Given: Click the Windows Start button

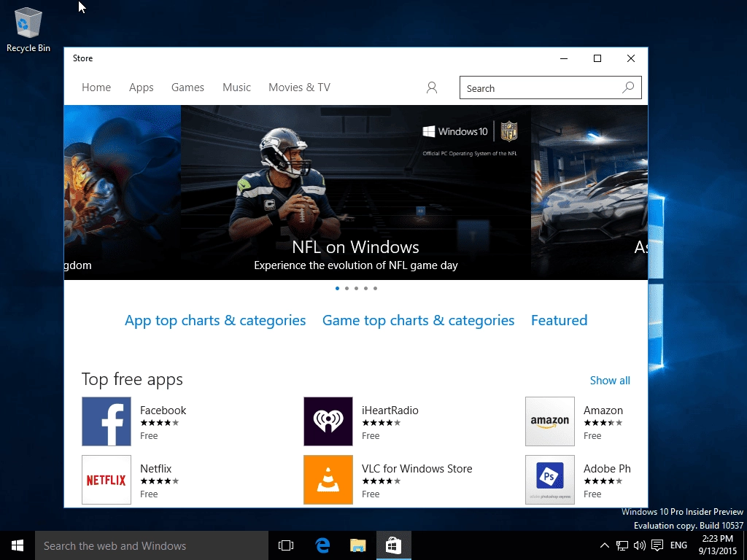Looking at the screenshot, I should pyautogui.click(x=18, y=545).
